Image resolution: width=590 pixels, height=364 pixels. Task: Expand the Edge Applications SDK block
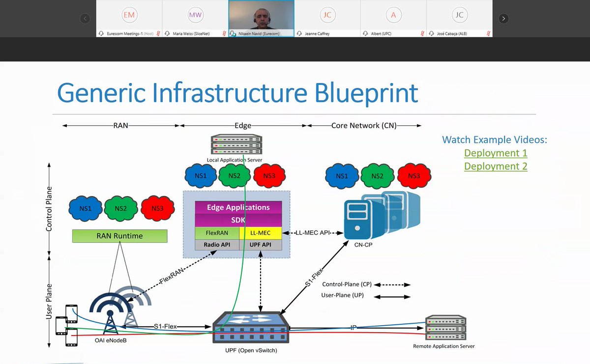(238, 212)
